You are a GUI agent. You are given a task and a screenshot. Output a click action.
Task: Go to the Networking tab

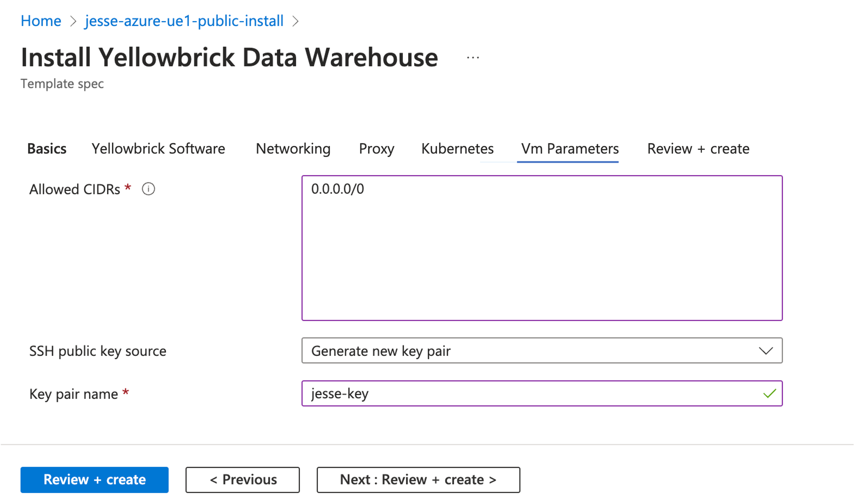point(293,149)
